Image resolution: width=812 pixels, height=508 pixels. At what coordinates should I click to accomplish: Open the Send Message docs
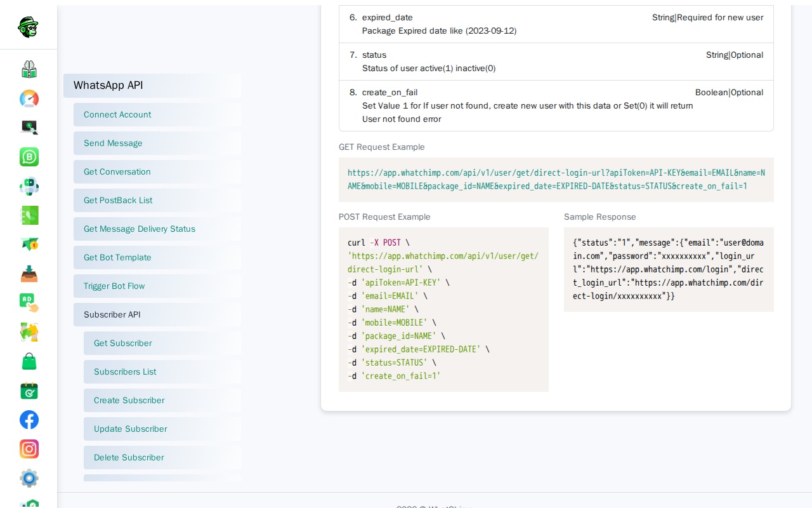click(x=157, y=144)
